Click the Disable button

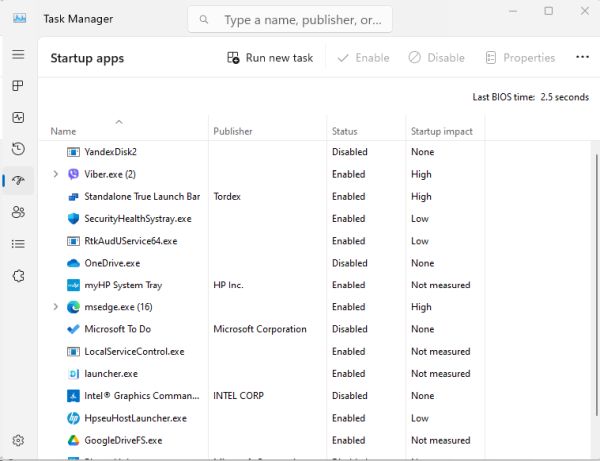click(x=437, y=58)
